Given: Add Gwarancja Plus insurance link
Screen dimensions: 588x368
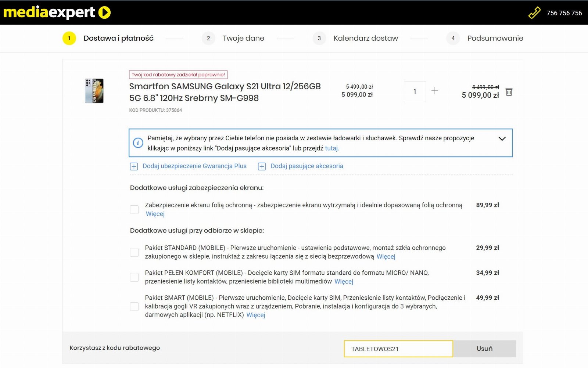Looking at the screenshot, I should tap(194, 166).
